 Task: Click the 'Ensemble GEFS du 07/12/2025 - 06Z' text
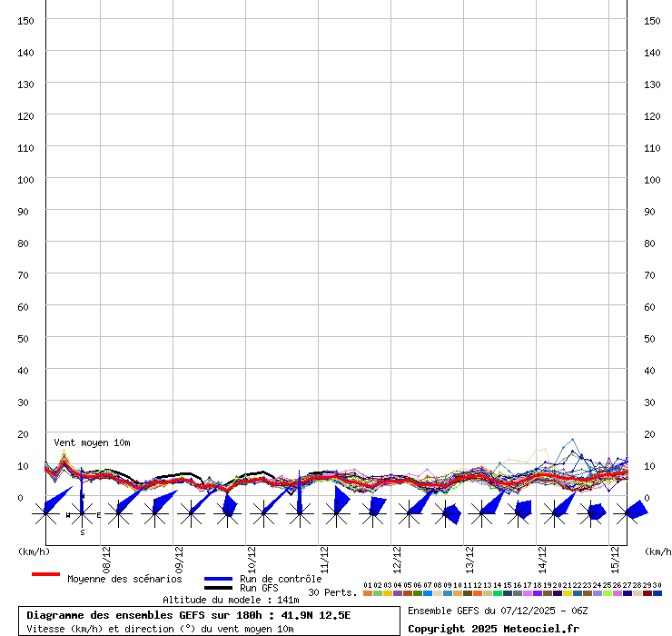coord(498,611)
